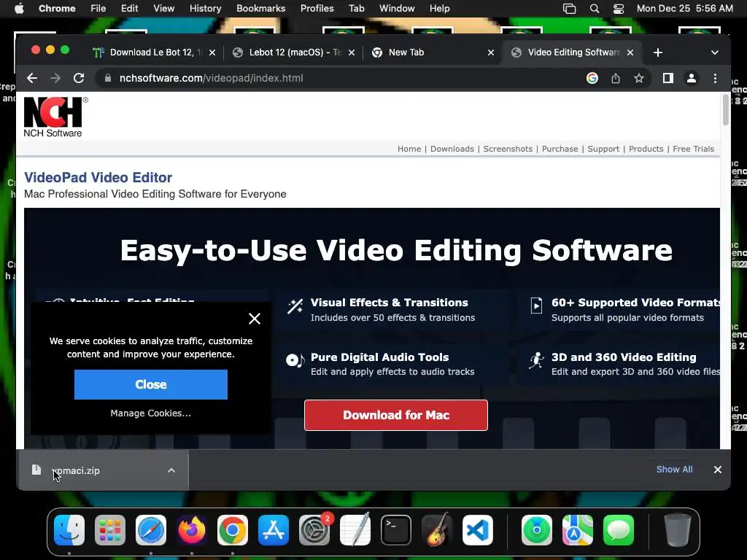Image resolution: width=747 pixels, height=560 pixels.
Task: Open the vpmaci.zip downloaded file
Action: 76,470
